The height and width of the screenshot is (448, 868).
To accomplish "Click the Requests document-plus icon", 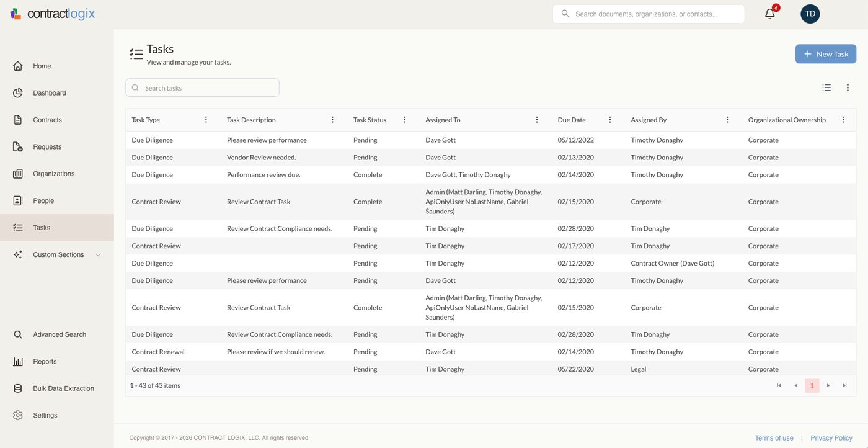I will pos(18,147).
